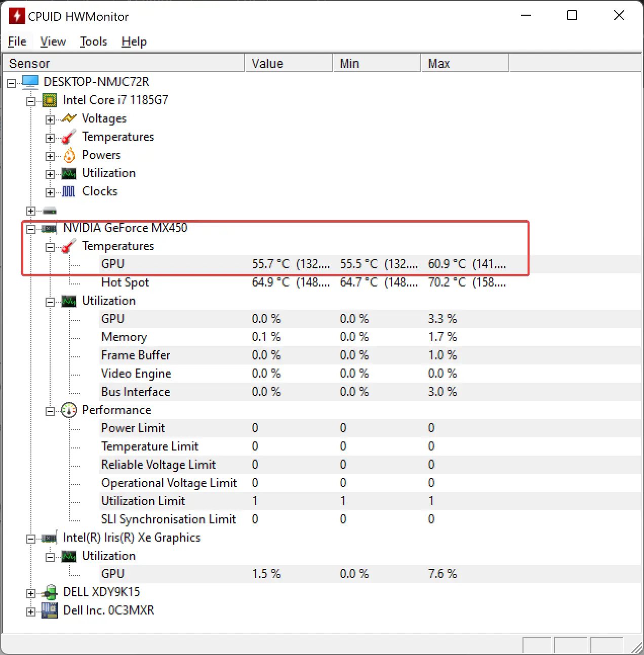Click the unnamed storage drive icon
The height and width of the screenshot is (655, 644).
[x=50, y=211]
